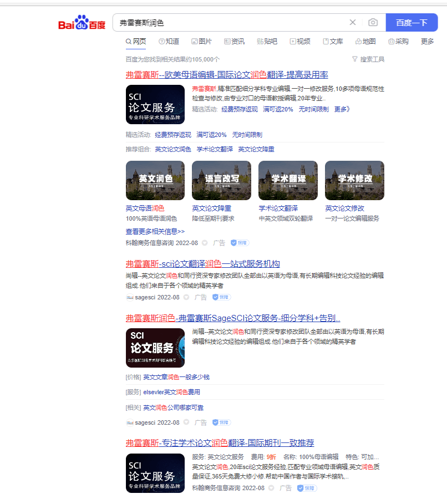This screenshot has width=447, height=504.
Task: Expand dropdown arrow in last result's source line
Action: 271,488
